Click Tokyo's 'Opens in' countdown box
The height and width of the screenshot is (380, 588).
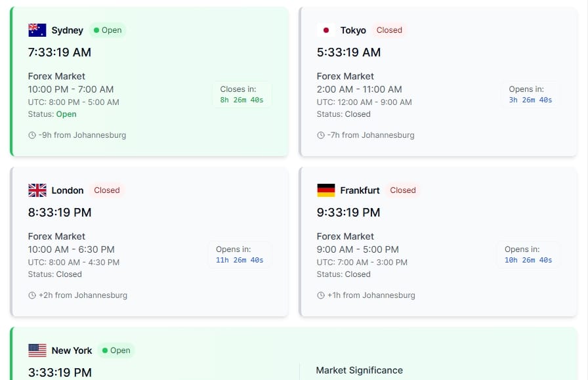[530, 95]
